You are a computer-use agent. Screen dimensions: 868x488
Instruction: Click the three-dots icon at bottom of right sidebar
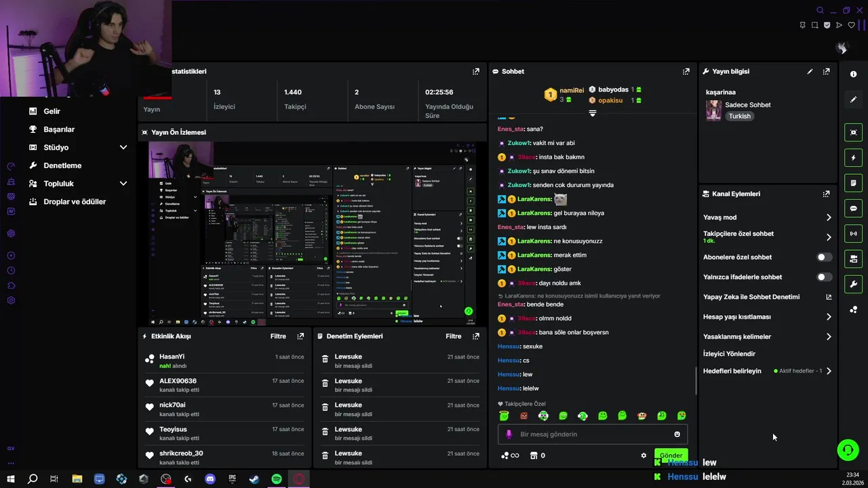[853, 310]
